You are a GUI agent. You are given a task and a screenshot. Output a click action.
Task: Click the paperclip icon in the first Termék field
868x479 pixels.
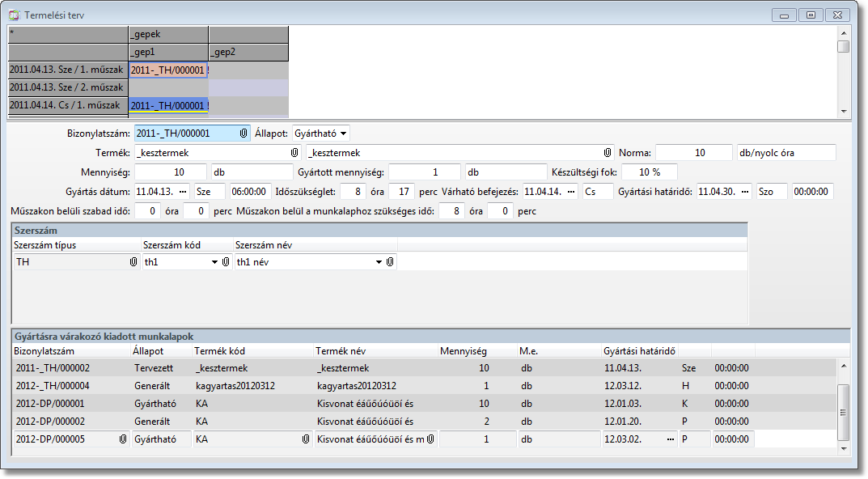tap(294, 152)
